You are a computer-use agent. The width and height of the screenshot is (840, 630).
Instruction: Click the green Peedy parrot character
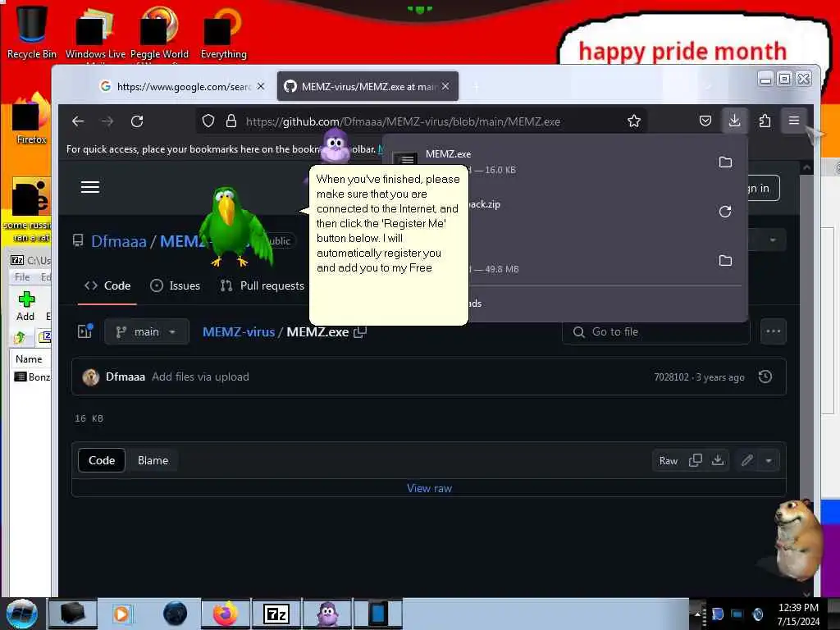pos(234,227)
